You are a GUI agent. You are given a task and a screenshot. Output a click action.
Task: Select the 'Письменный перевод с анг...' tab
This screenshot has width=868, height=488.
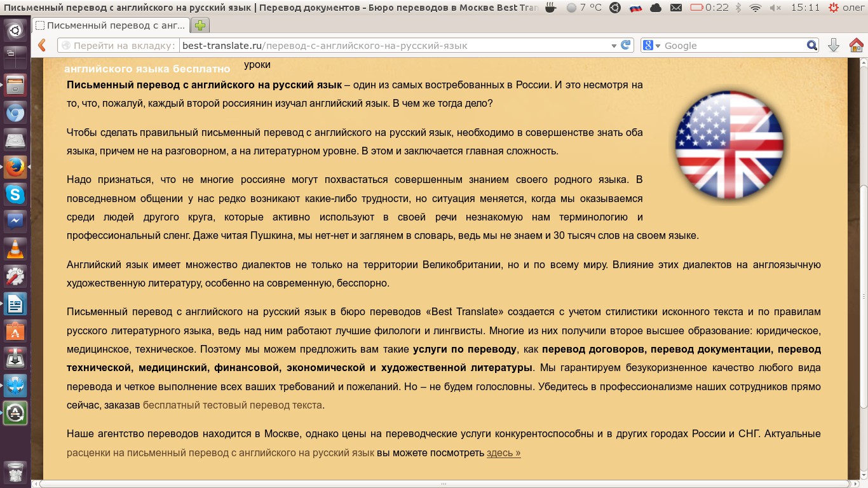(x=111, y=25)
